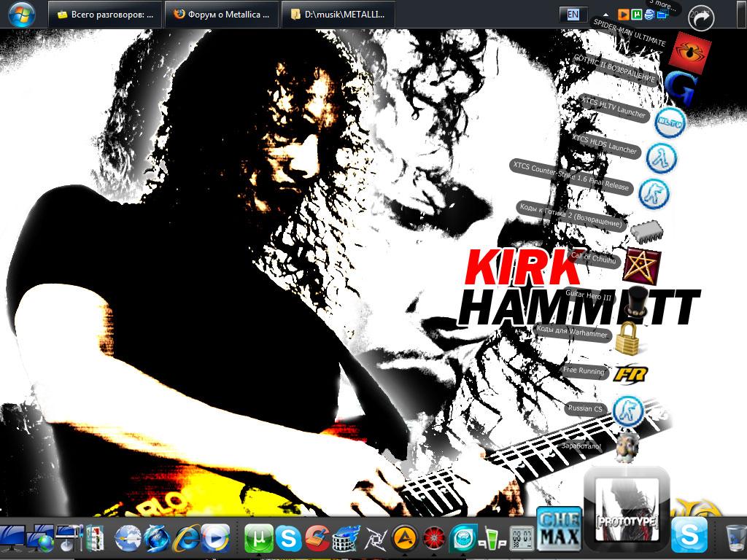This screenshot has width=747, height=560.
Task: Open the EN language selector
Action: pyautogui.click(x=573, y=15)
